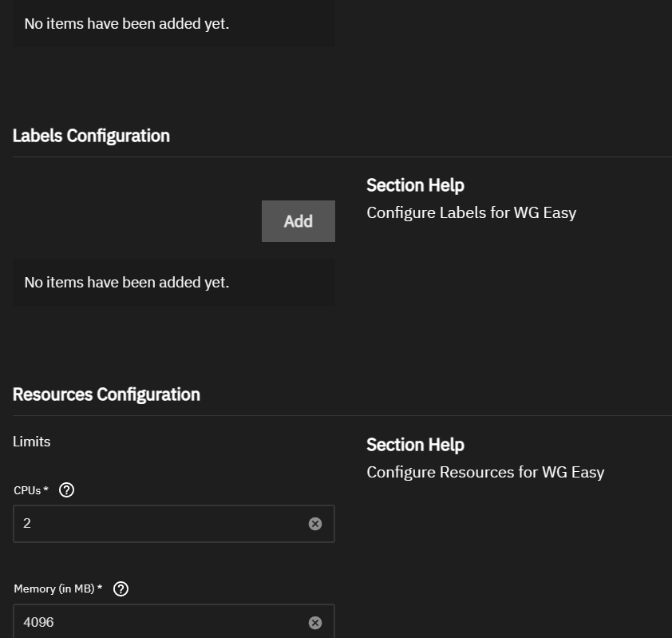Viewport: 672px width, 638px height.
Task: Click Section Help heading beside Labels Configuration
Action: (415, 186)
